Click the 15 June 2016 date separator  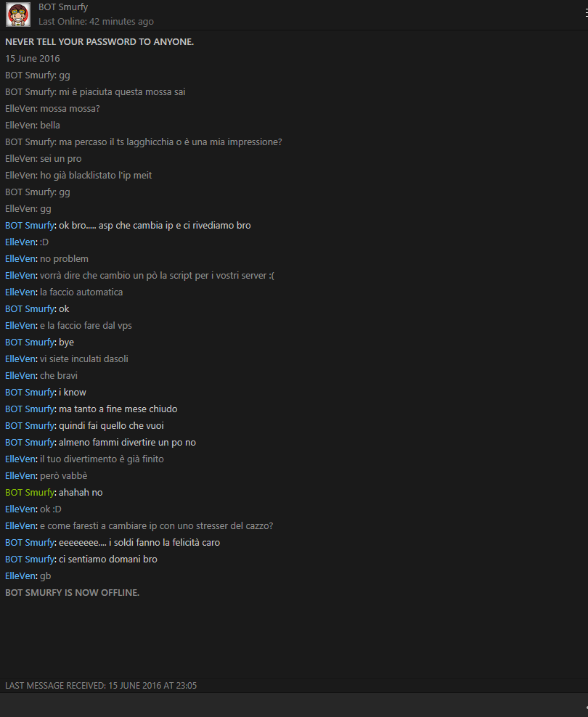33,59
